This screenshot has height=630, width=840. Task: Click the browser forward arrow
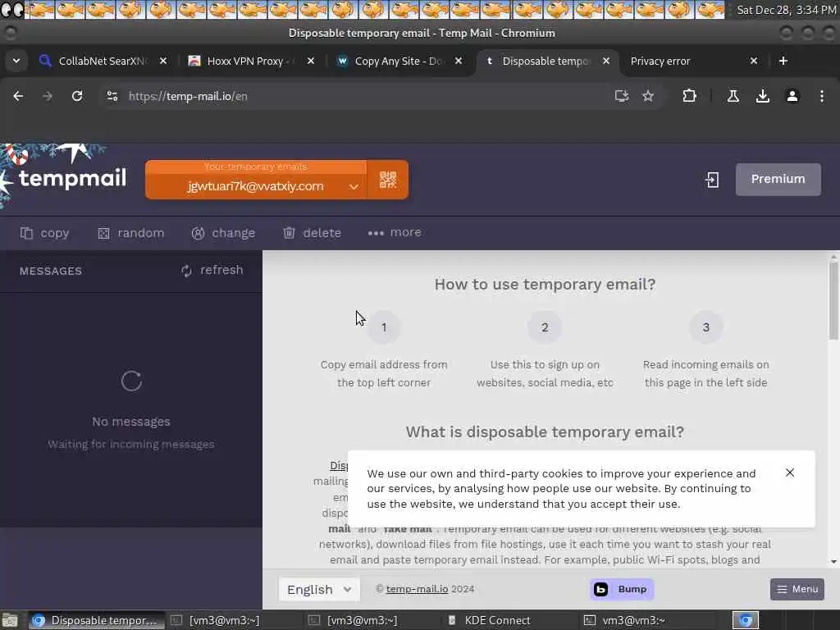click(48, 96)
